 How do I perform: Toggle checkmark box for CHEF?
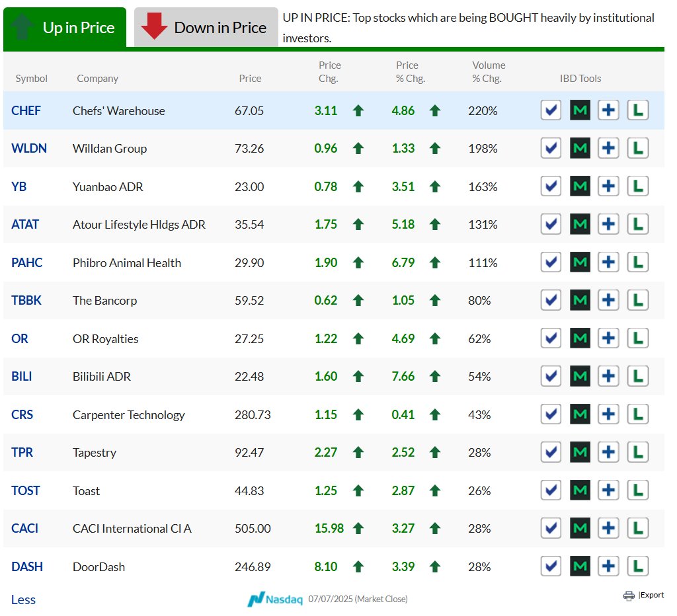551,110
